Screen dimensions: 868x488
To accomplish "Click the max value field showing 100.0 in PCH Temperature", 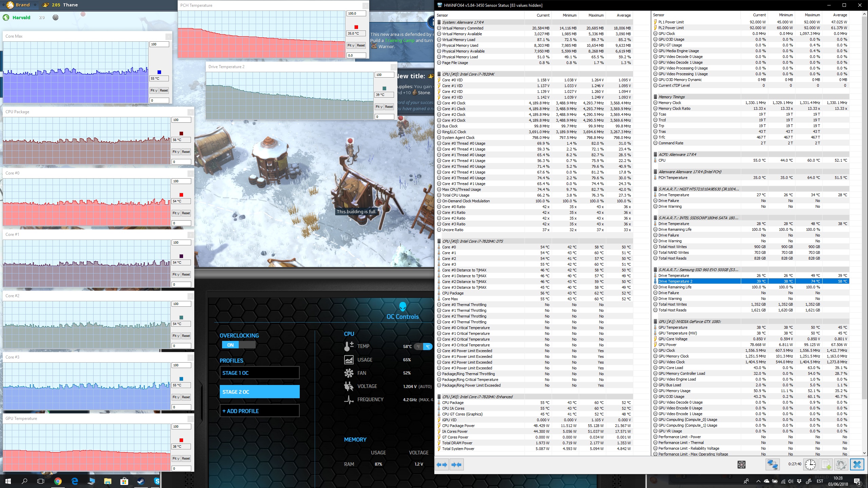I will [356, 14].
